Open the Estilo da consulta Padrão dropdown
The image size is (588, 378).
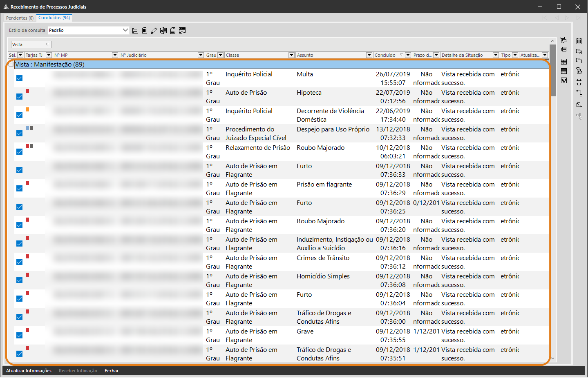coord(125,30)
